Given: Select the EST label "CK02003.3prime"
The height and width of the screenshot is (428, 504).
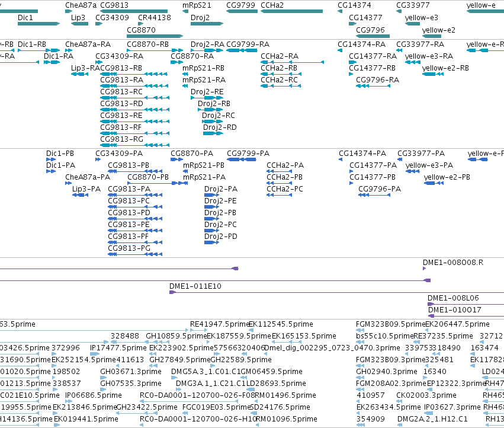Looking at the screenshot, I should (426, 395).
